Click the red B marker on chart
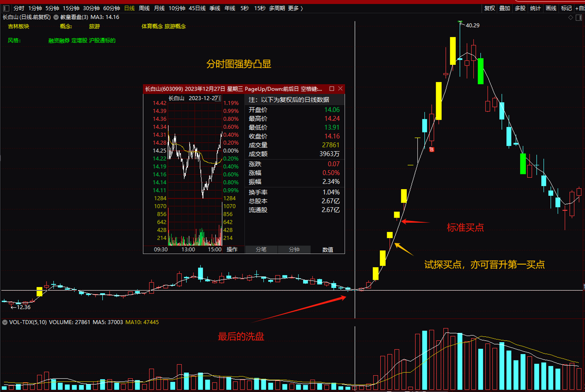The image size is (585, 392). click(x=432, y=149)
